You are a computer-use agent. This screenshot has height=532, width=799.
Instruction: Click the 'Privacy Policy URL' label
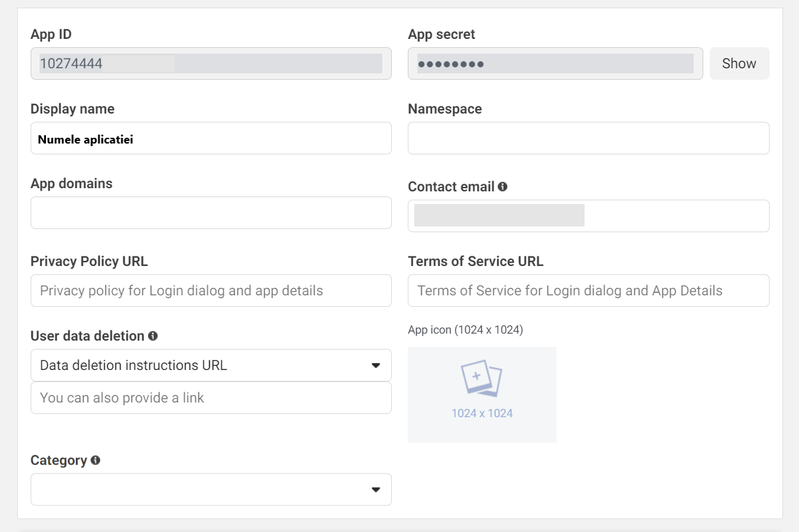coord(89,262)
